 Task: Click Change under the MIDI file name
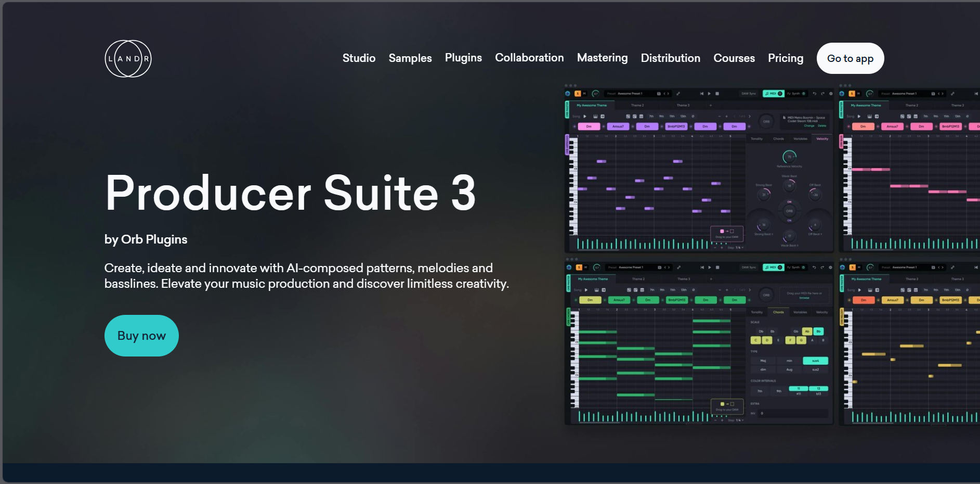[x=809, y=126]
